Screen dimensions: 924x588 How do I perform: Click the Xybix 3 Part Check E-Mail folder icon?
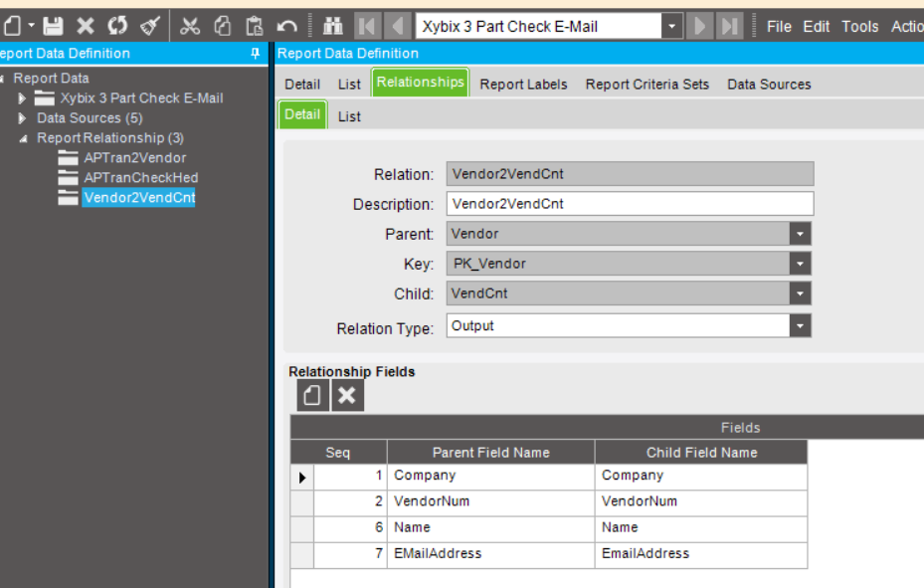click(x=44, y=98)
